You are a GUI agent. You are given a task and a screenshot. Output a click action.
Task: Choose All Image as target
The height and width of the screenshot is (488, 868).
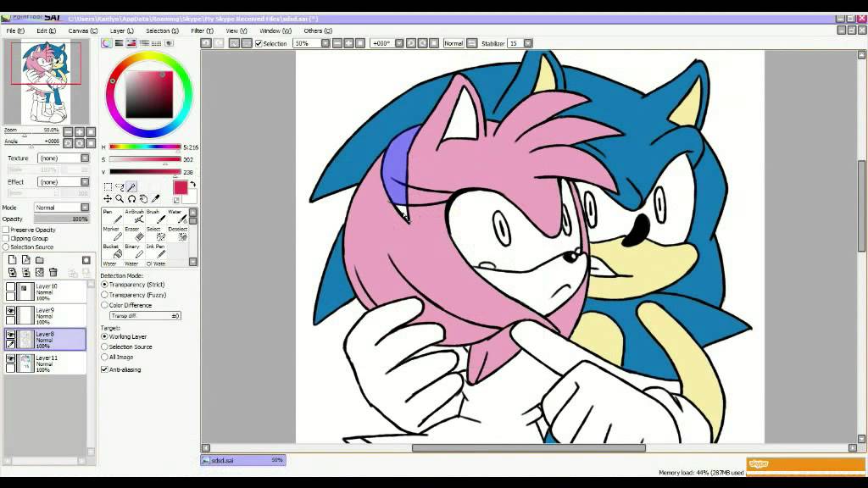point(104,357)
